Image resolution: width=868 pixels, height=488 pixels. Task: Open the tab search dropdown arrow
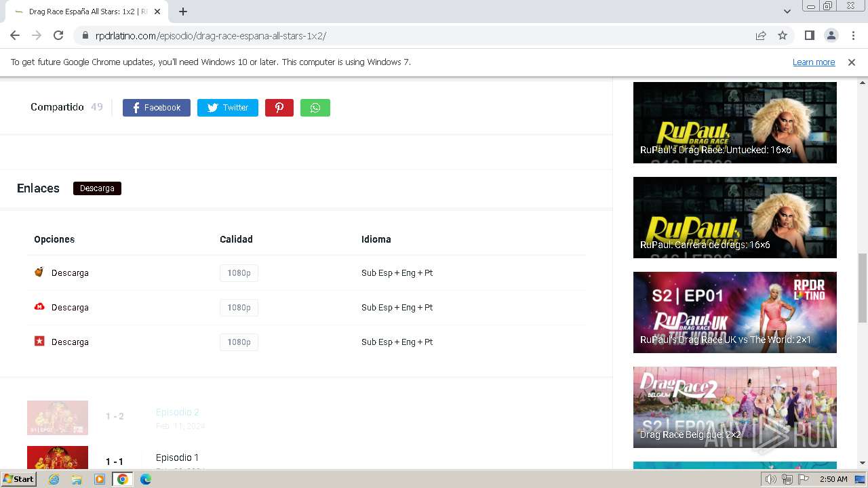[x=787, y=12]
